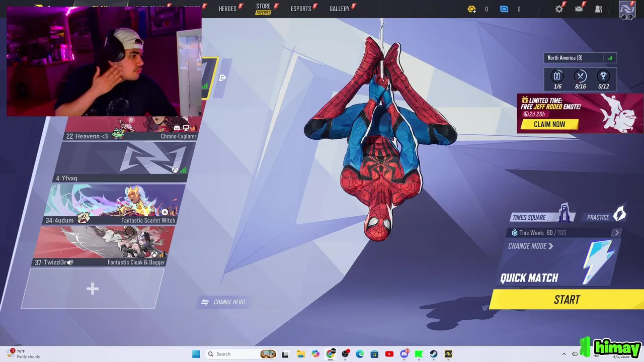
Task: Click the PlayStation icon on 4udum card
Action: [165, 212]
